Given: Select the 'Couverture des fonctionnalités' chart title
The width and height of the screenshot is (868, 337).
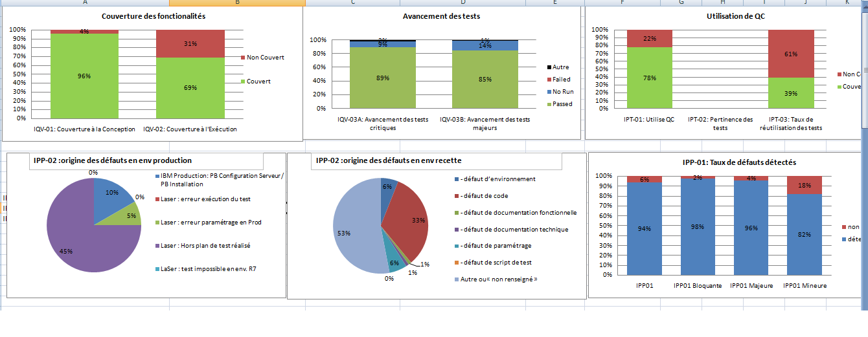Looking at the screenshot, I should [x=154, y=16].
